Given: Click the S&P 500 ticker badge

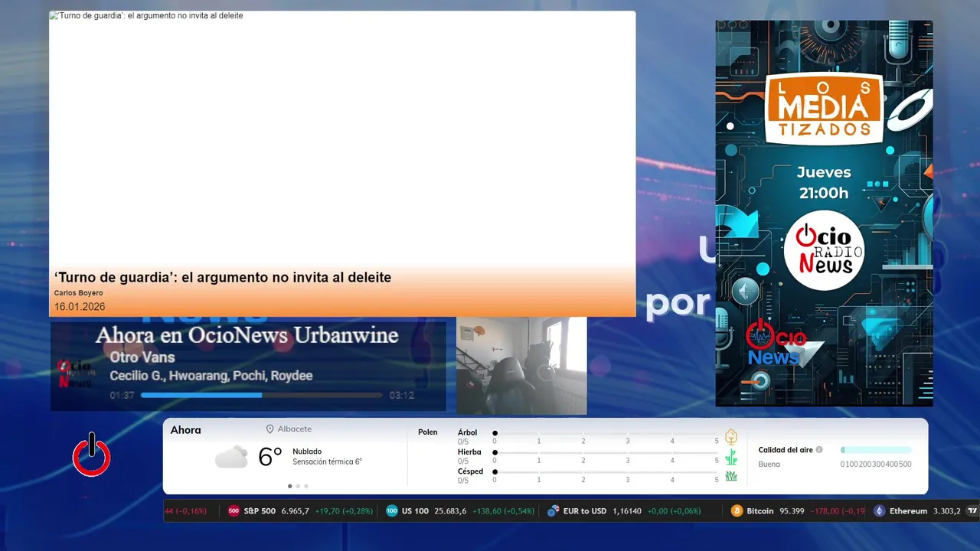Looking at the screenshot, I should point(234,511).
